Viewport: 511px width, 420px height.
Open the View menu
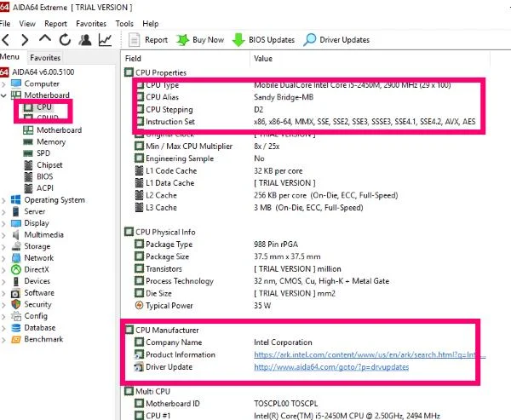click(27, 24)
